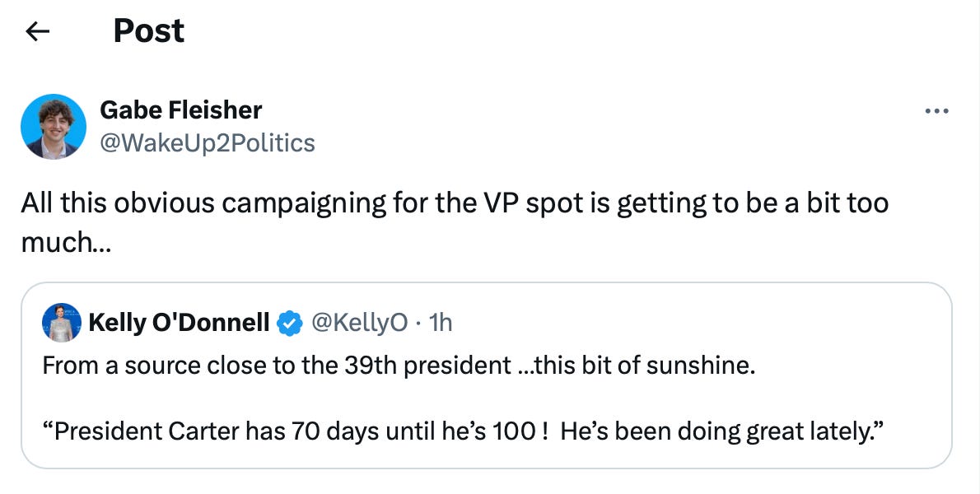Open Gabe Fleisher's profile via display name
Image resolution: width=980 pixels, height=494 pixels.
180,110
